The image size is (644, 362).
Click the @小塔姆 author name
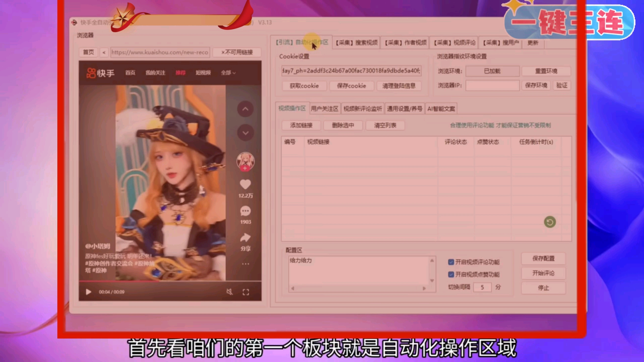(98, 246)
